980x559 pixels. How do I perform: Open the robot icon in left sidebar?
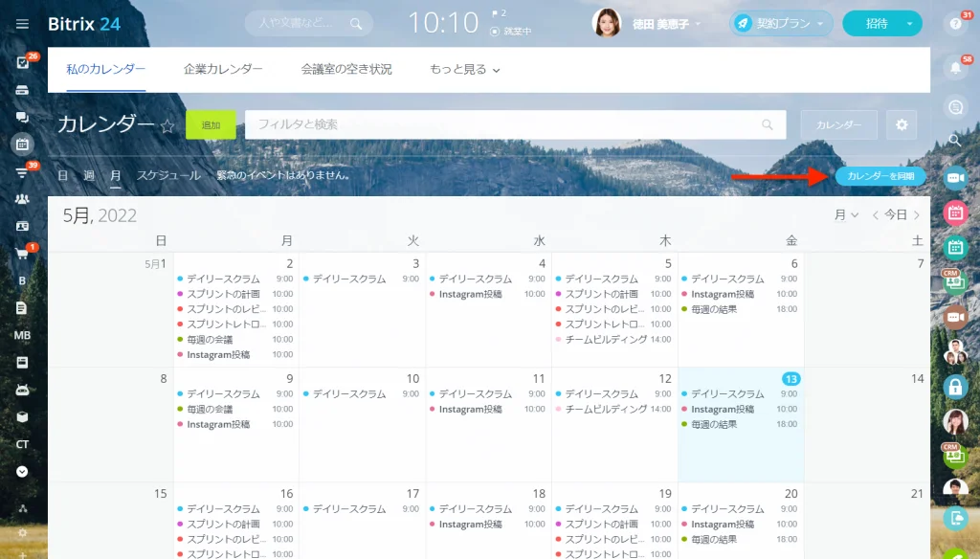point(22,391)
